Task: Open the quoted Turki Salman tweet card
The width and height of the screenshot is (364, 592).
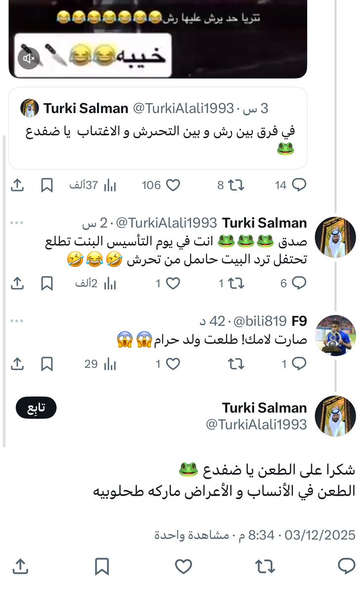Action: [158, 128]
